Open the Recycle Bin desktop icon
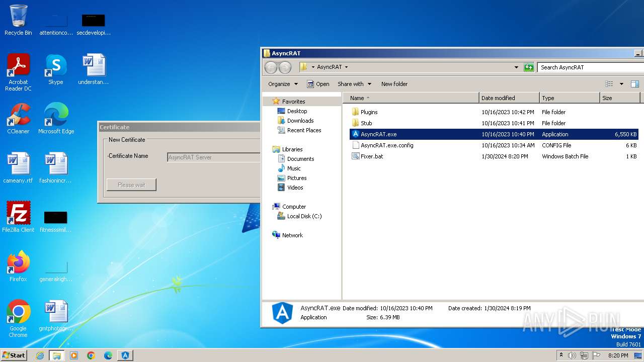This screenshot has height=362, width=644. [x=18, y=20]
